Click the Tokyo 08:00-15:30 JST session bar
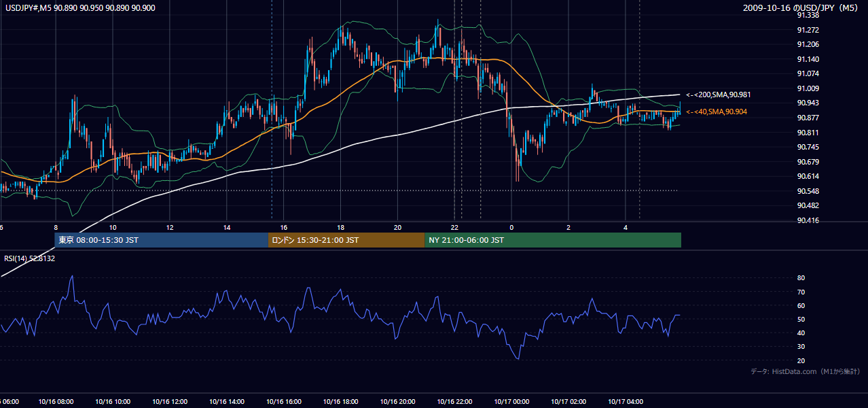This screenshot has height=408, width=868. (x=162, y=240)
